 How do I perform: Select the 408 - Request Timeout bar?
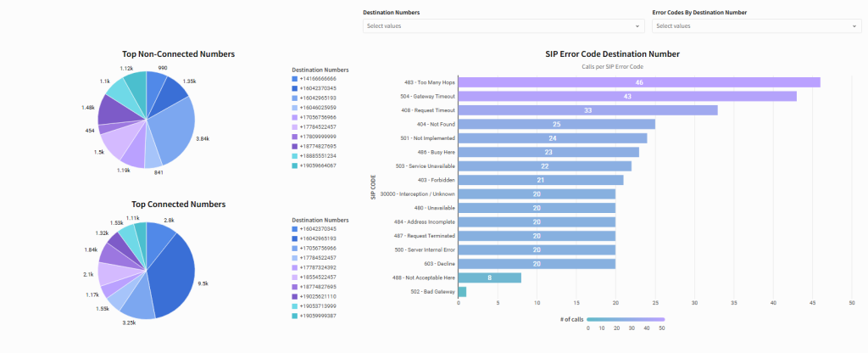(587, 110)
